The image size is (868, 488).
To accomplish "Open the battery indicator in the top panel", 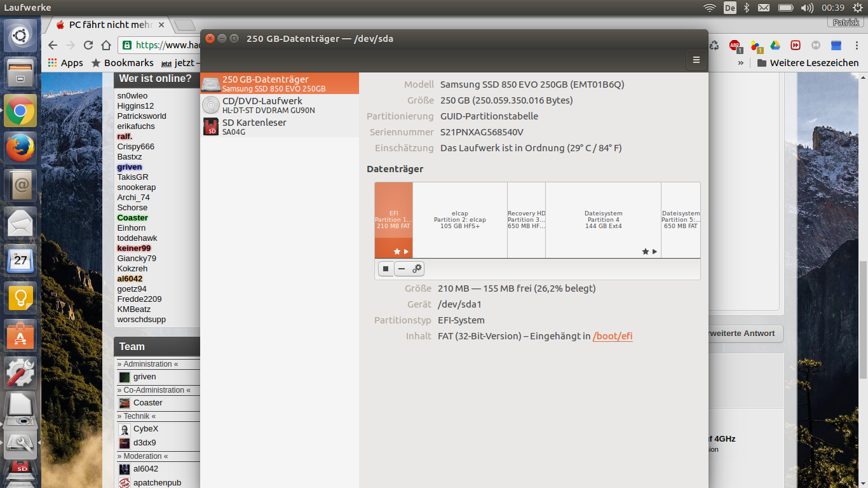I will [785, 8].
